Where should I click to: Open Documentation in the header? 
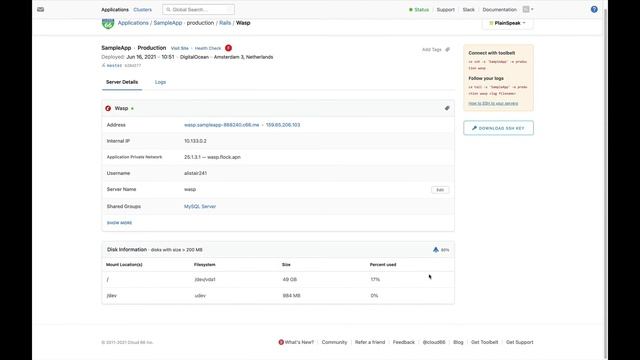click(x=500, y=9)
